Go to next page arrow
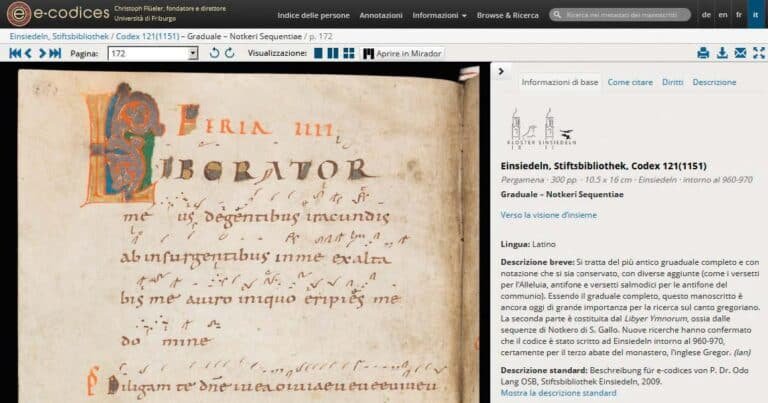The image size is (768, 403). tap(42, 53)
